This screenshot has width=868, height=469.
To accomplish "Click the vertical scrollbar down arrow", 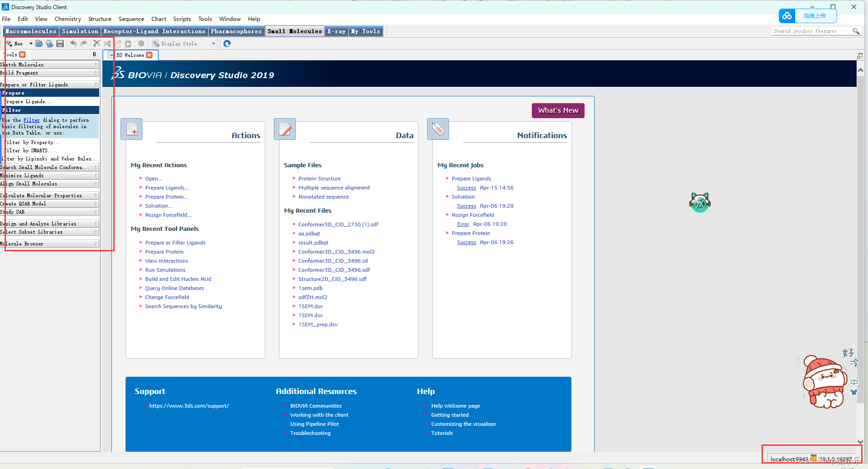I will point(860,441).
